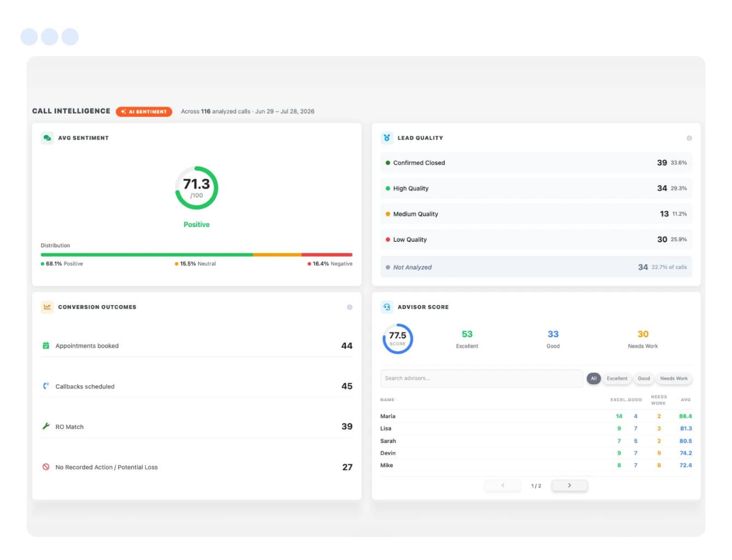Go to next advisor page arrow
The image size is (732, 560).
(x=569, y=485)
